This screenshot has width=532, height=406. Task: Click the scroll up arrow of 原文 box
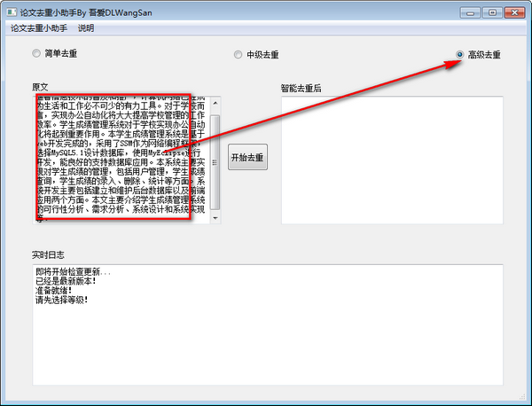(x=215, y=102)
